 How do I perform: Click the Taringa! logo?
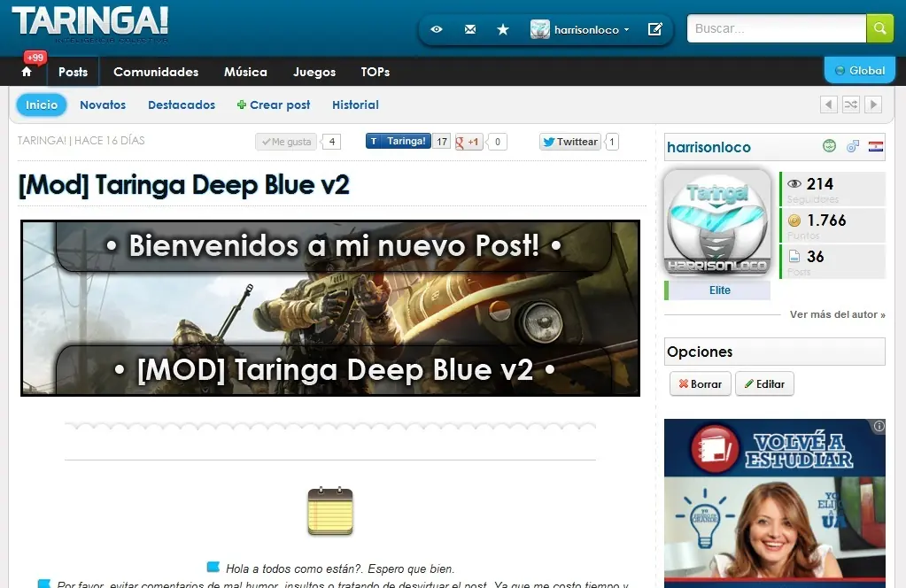tap(90, 23)
